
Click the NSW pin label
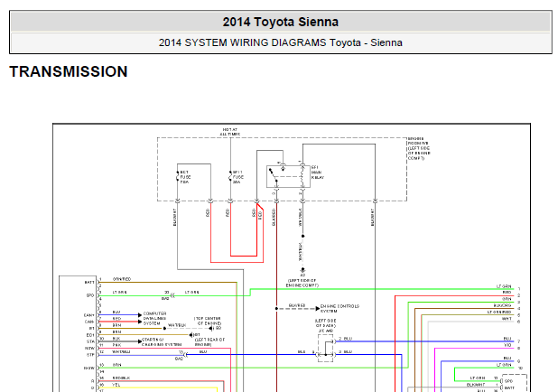[89, 348]
